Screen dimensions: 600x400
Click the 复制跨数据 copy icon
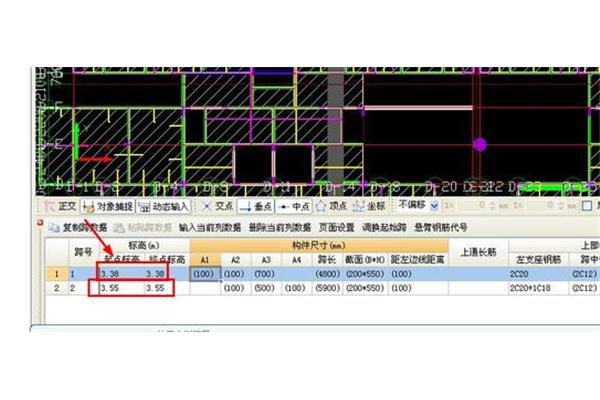point(54,228)
